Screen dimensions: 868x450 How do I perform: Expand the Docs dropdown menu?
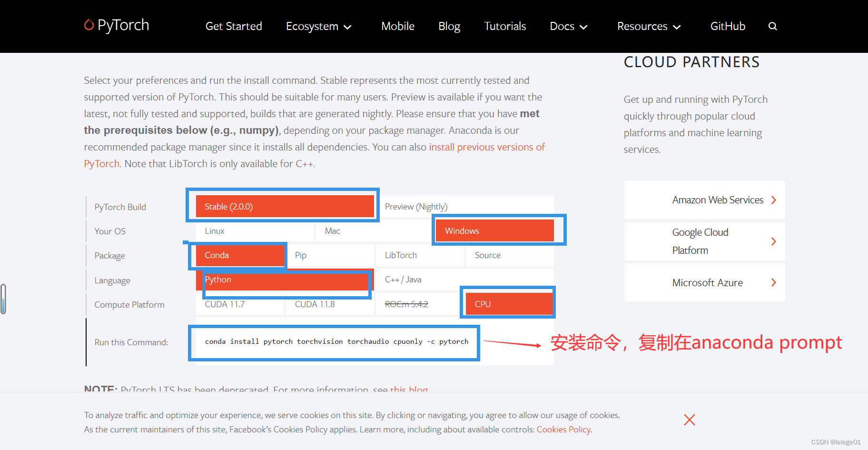568,26
